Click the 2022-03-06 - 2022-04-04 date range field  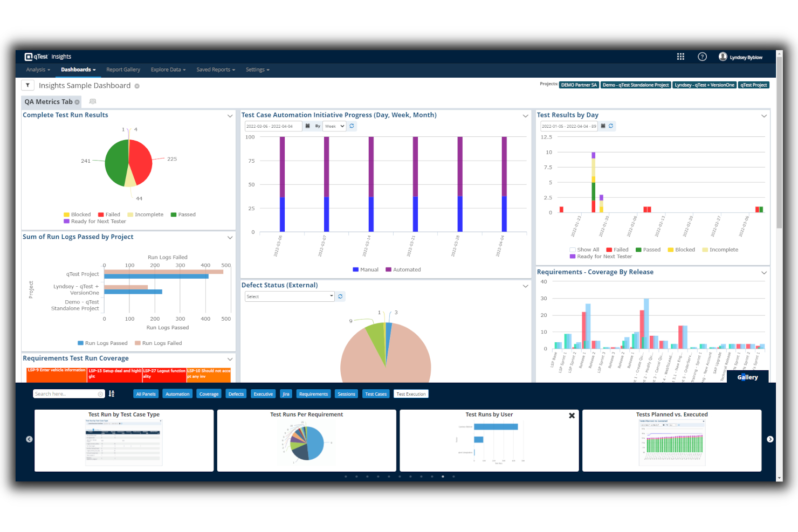(x=273, y=126)
